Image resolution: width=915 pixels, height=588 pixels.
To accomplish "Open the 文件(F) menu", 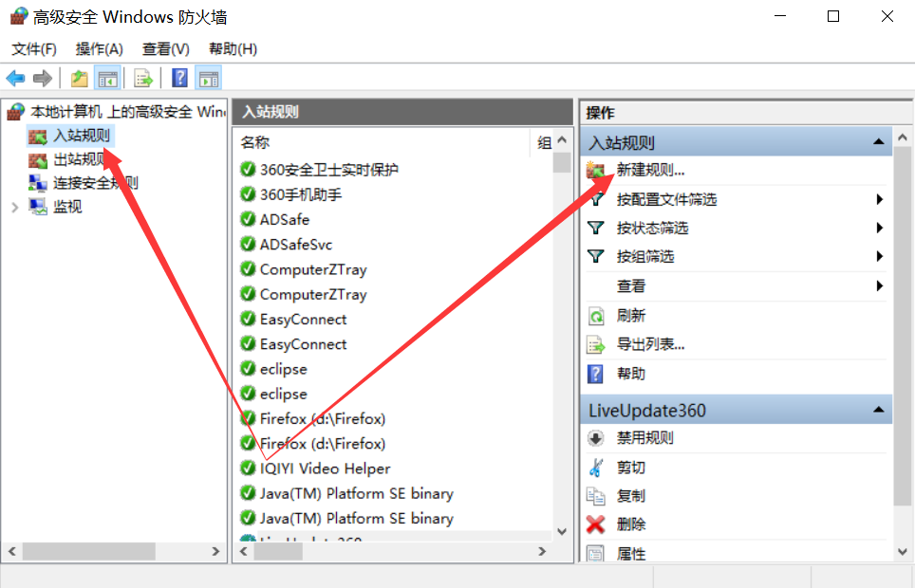I will pyautogui.click(x=34, y=49).
